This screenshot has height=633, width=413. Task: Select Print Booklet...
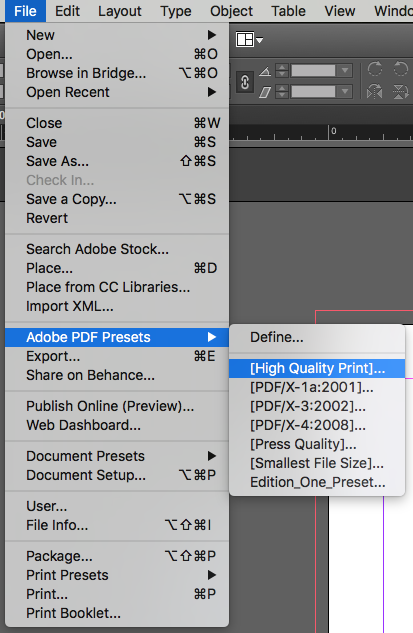coord(117,613)
